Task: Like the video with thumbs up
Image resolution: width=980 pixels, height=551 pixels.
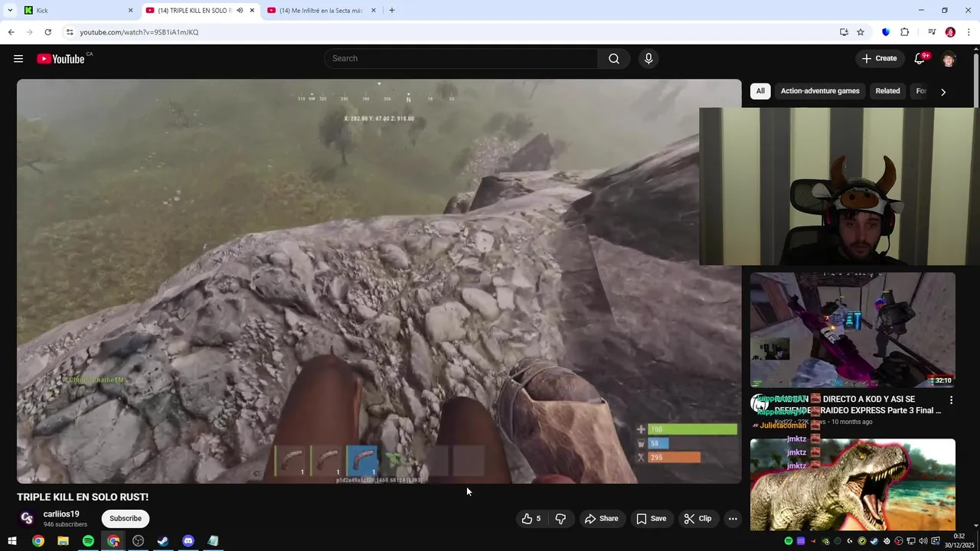Action: (x=532, y=519)
